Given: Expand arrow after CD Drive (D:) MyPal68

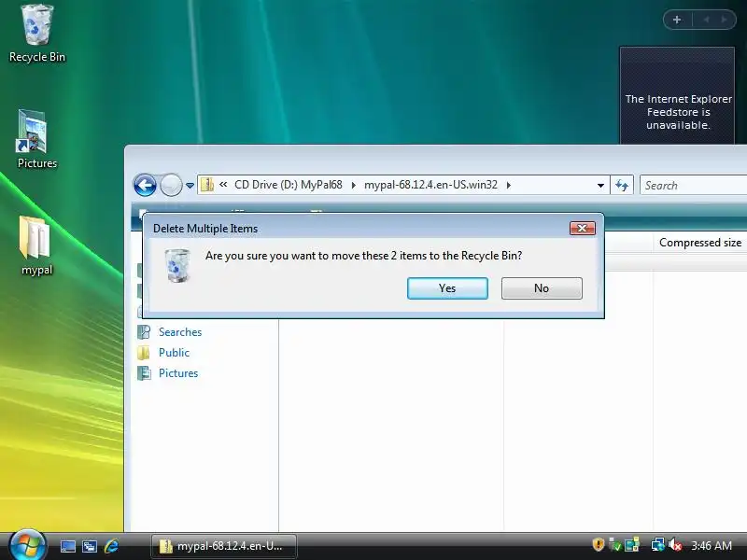Looking at the screenshot, I should pos(354,185).
